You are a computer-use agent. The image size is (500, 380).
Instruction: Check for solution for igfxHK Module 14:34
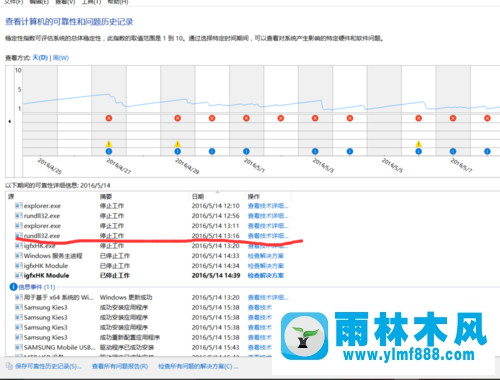click(266, 266)
